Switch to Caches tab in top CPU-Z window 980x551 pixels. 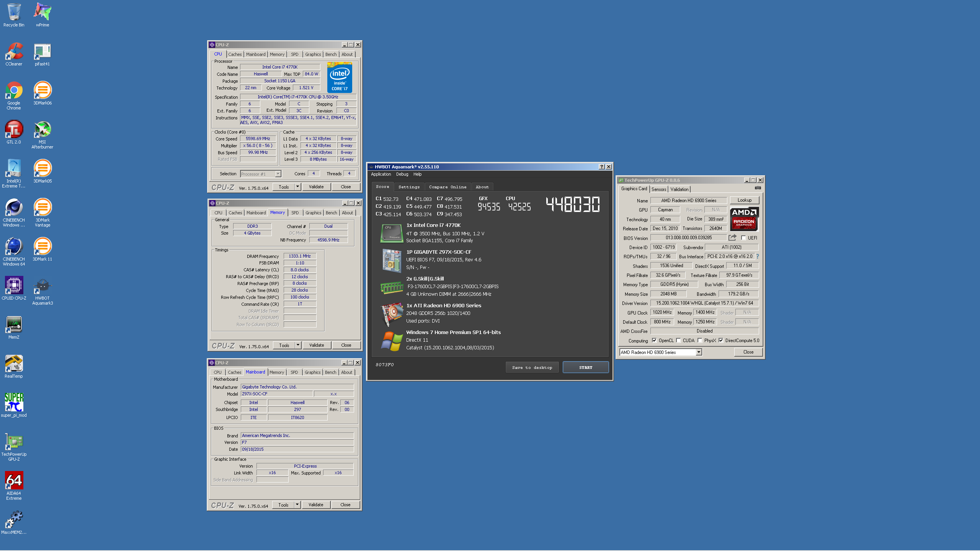235,54
